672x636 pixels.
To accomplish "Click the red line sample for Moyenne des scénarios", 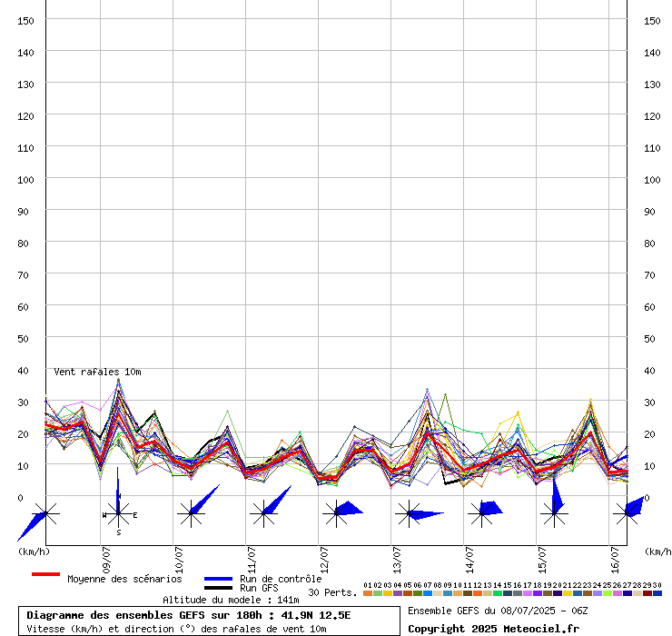I will point(45,574).
